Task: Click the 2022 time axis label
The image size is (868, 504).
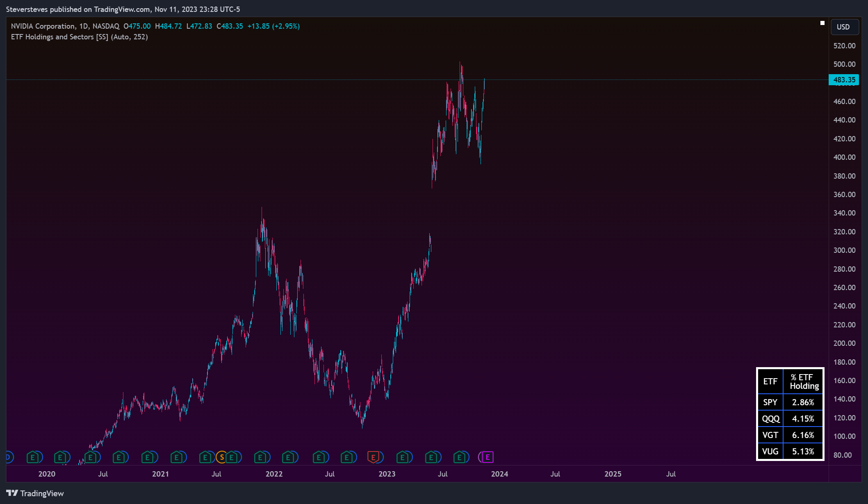Action: click(x=274, y=474)
